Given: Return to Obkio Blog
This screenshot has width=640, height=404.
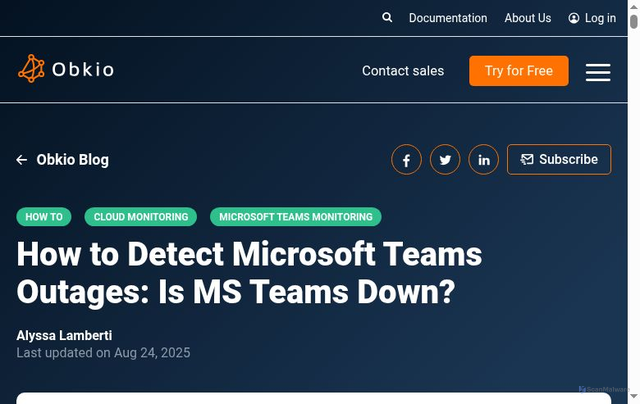Looking at the screenshot, I should point(72,160).
